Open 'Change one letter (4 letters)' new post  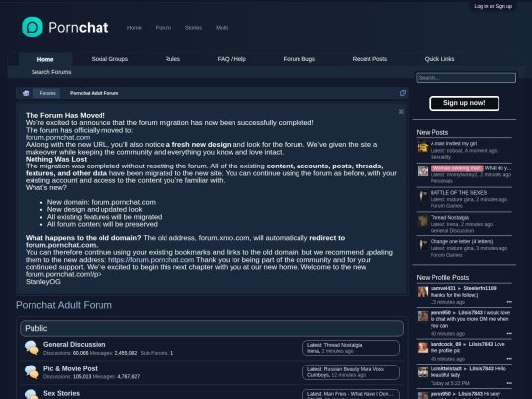tap(461, 241)
